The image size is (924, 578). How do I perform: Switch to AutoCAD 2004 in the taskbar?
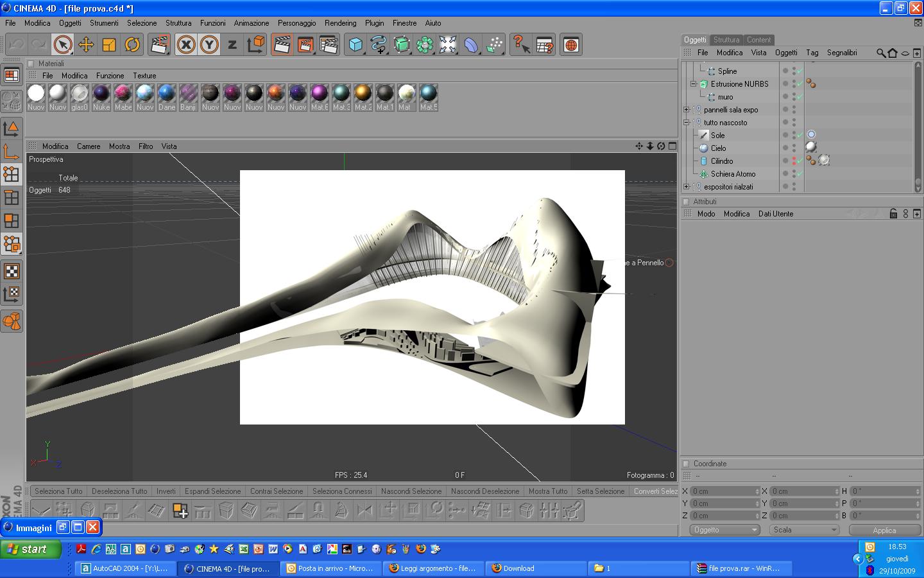(x=125, y=568)
